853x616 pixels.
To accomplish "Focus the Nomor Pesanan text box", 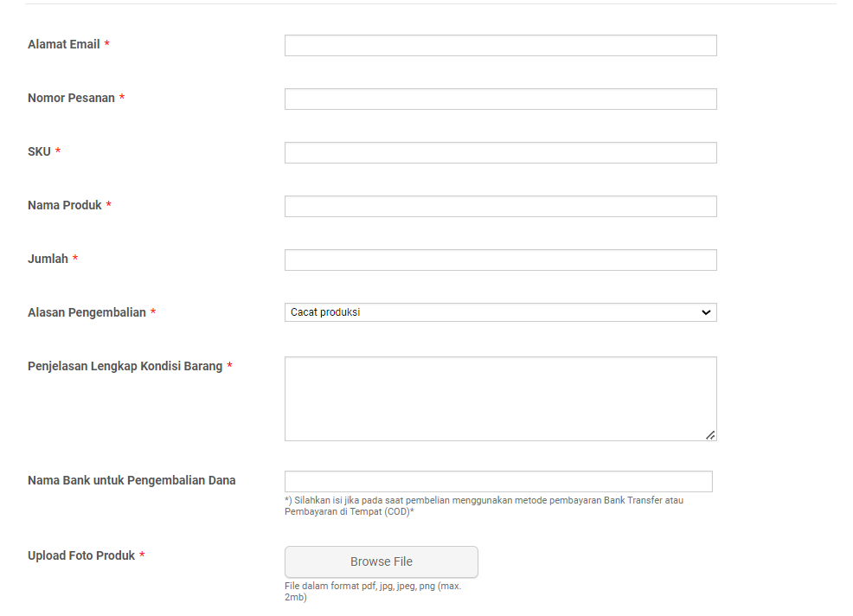I will [x=501, y=99].
